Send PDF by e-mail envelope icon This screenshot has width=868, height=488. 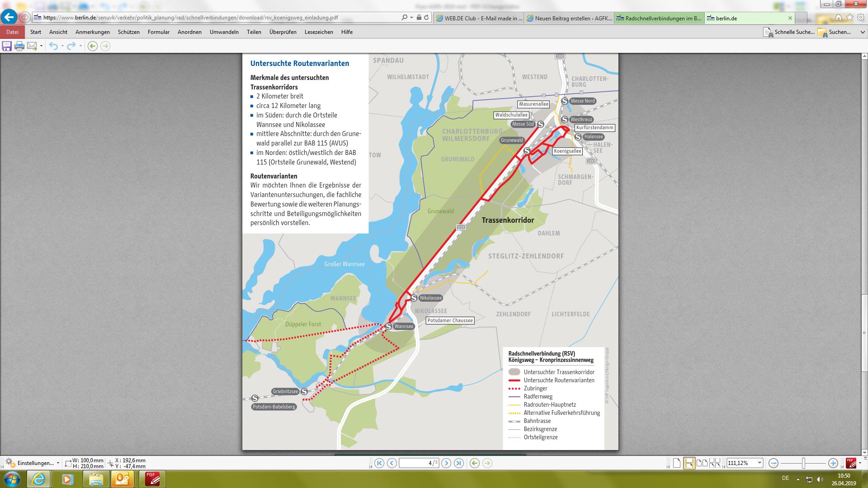pos(32,46)
